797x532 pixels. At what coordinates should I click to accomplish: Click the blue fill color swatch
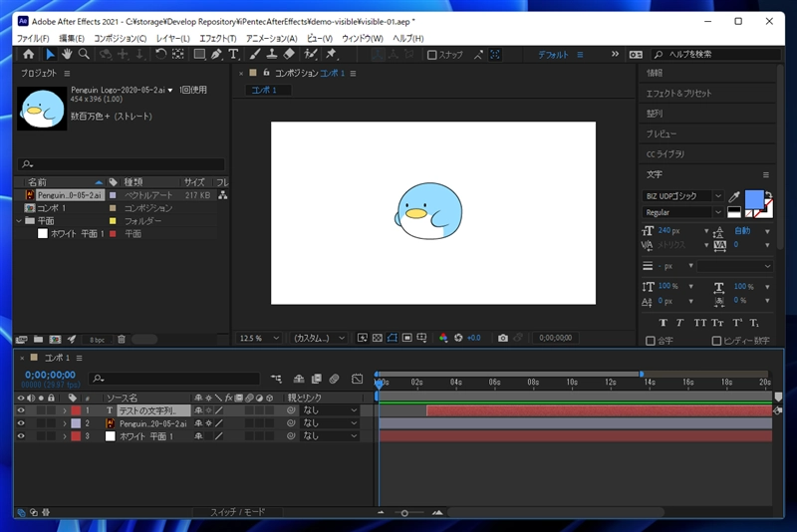pyautogui.click(x=754, y=199)
